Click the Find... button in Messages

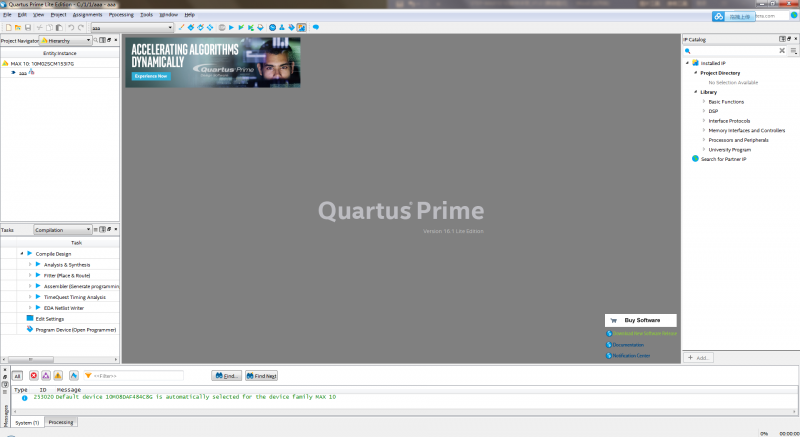point(226,376)
